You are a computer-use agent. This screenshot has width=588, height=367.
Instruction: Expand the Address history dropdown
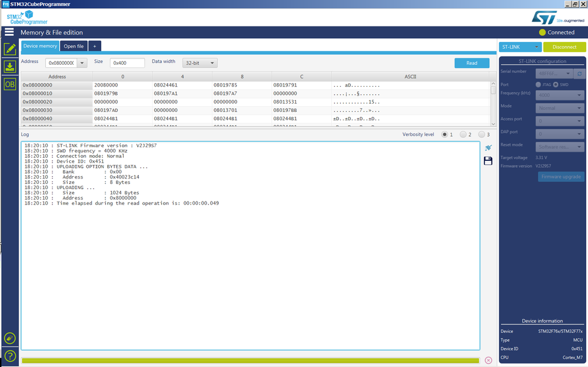point(82,63)
